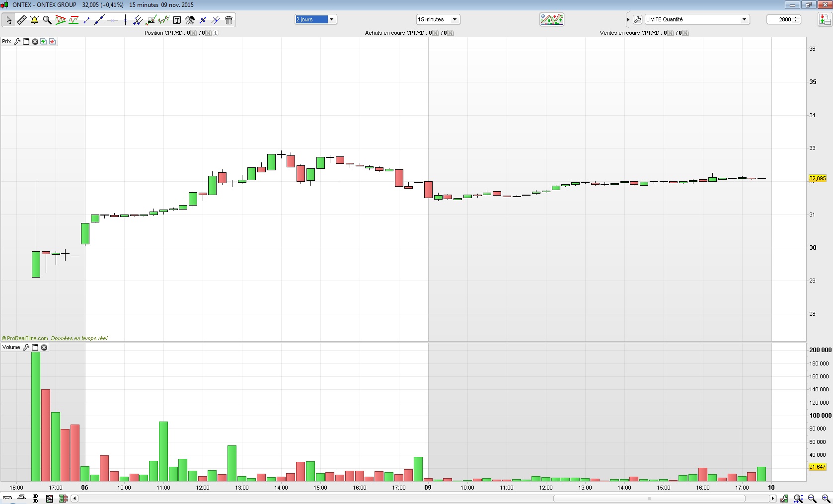Open the chart-style indicator icon in top bar
The height and width of the screenshot is (504, 833).
(x=552, y=19)
